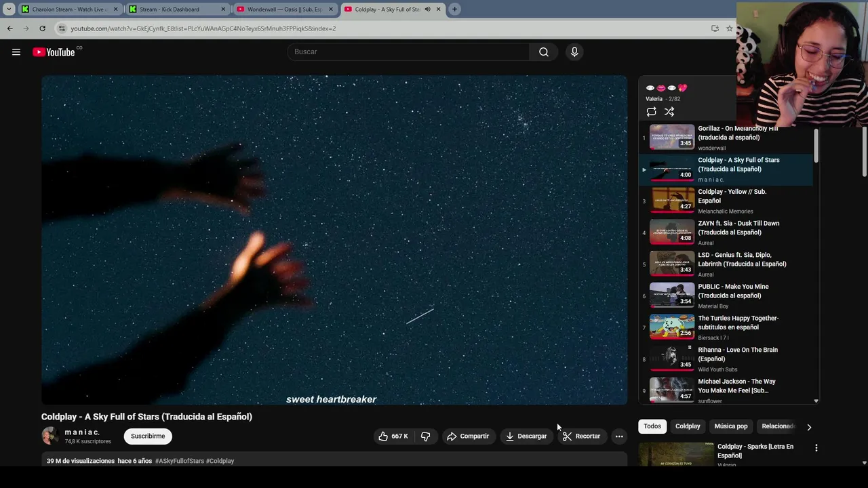Close the Wonderwall tab

[x=330, y=9]
